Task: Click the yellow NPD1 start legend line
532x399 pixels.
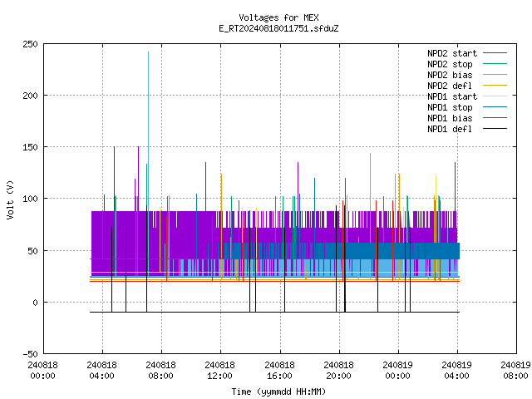Action: [495, 96]
